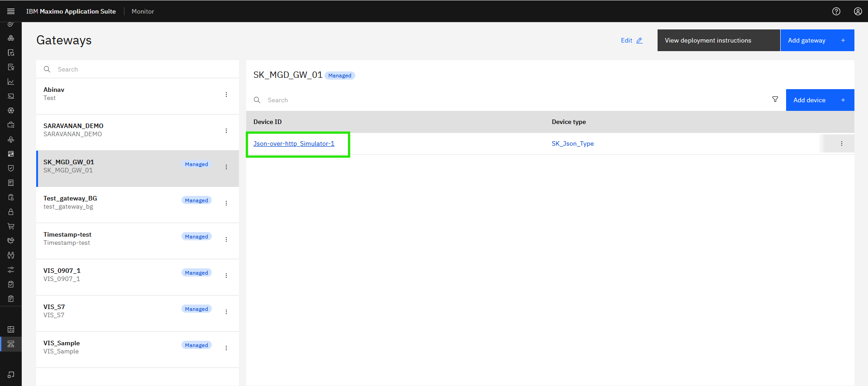This screenshot has height=386, width=868.
Task: Open overflow menu for Json-over-http_Simulator-1 device
Action: (x=842, y=143)
